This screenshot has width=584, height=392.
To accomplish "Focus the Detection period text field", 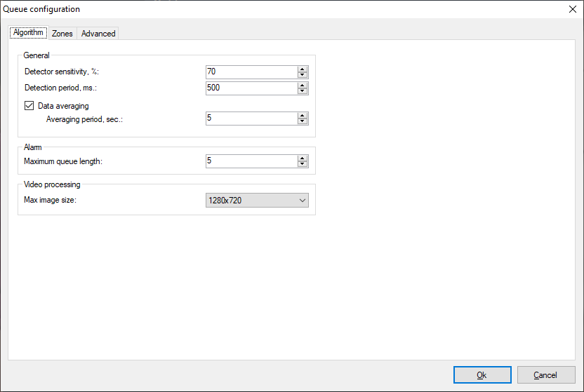I will coord(250,88).
